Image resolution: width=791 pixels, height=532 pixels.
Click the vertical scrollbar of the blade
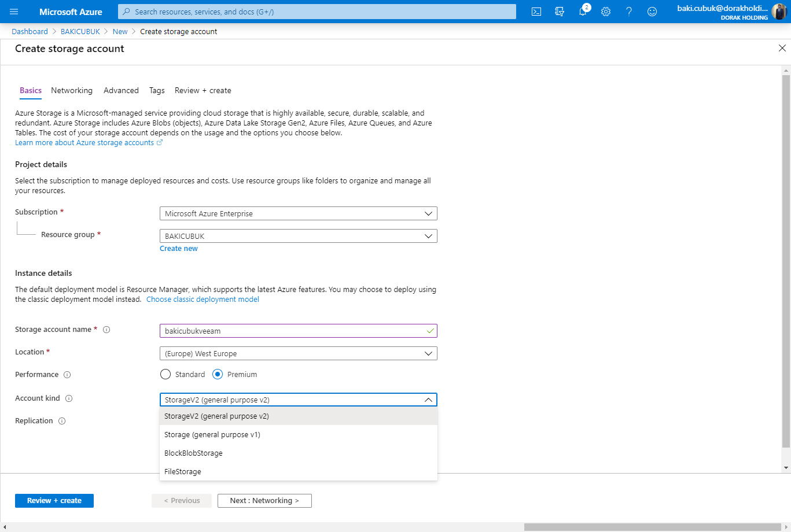(x=786, y=260)
